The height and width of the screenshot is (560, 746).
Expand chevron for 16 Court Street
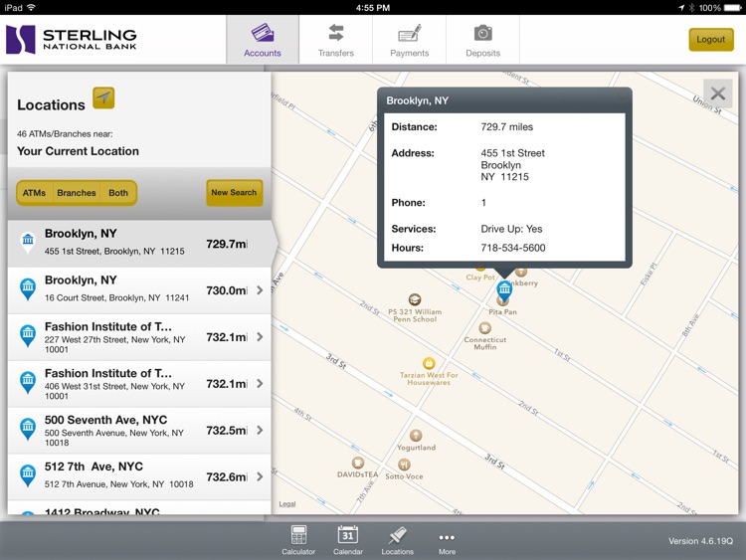pyautogui.click(x=260, y=290)
